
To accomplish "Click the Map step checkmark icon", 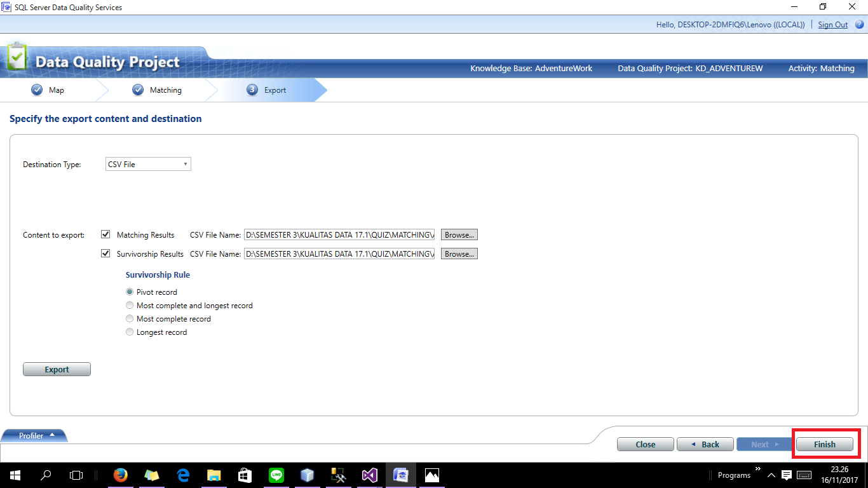I will point(37,90).
